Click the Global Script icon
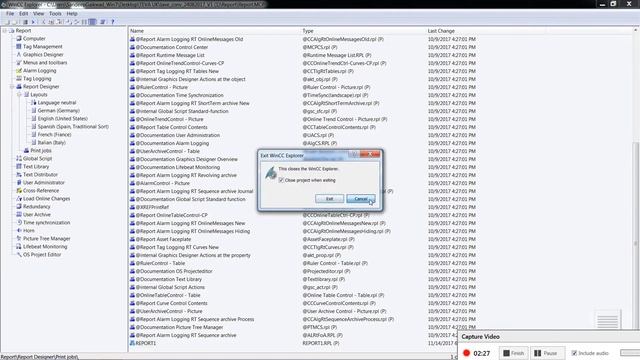 click(x=19, y=159)
